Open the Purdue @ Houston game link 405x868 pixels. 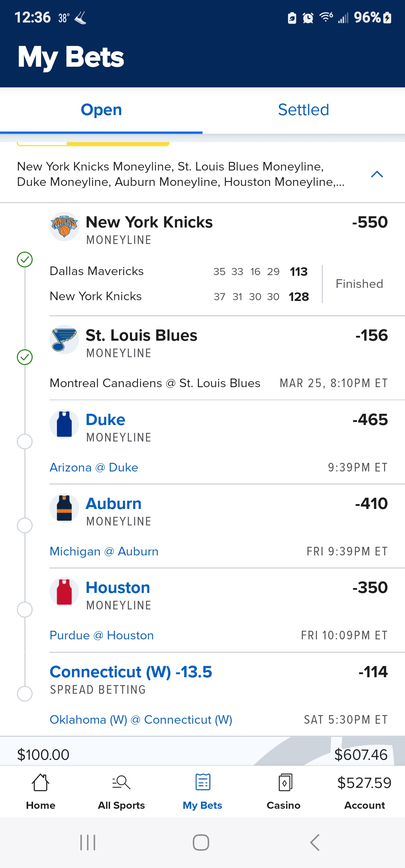pyautogui.click(x=102, y=636)
